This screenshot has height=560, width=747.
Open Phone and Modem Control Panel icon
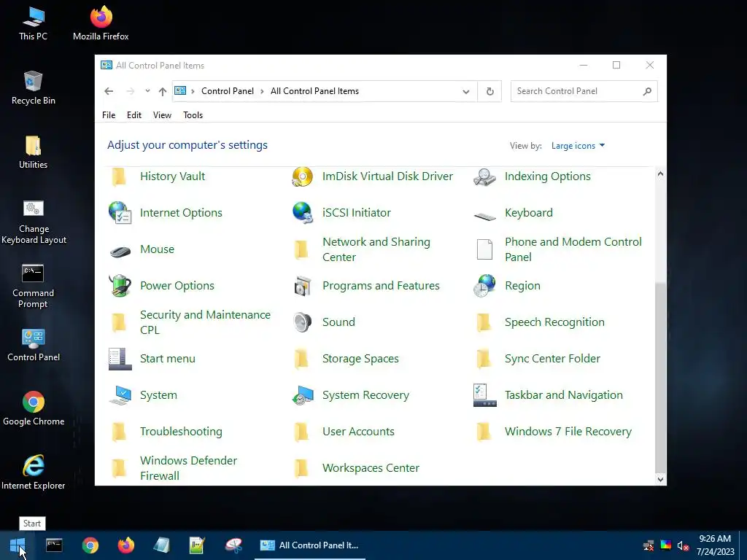[484, 249]
